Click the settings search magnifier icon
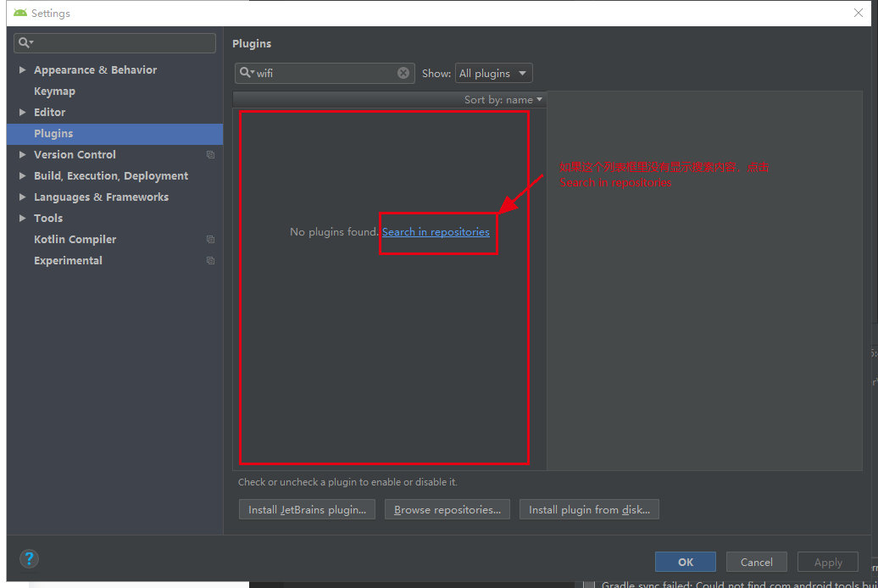The height and width of the screenshot is (588, 878). click(25, 42)
